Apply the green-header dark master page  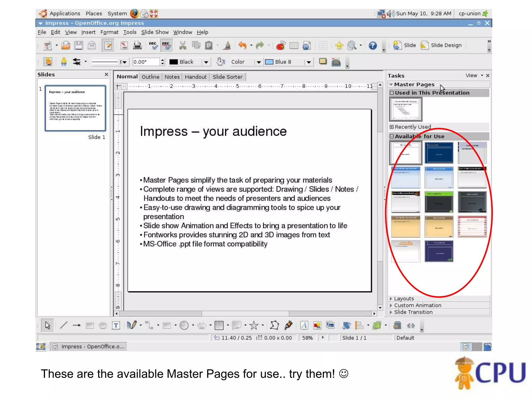(x=439, y=202)
